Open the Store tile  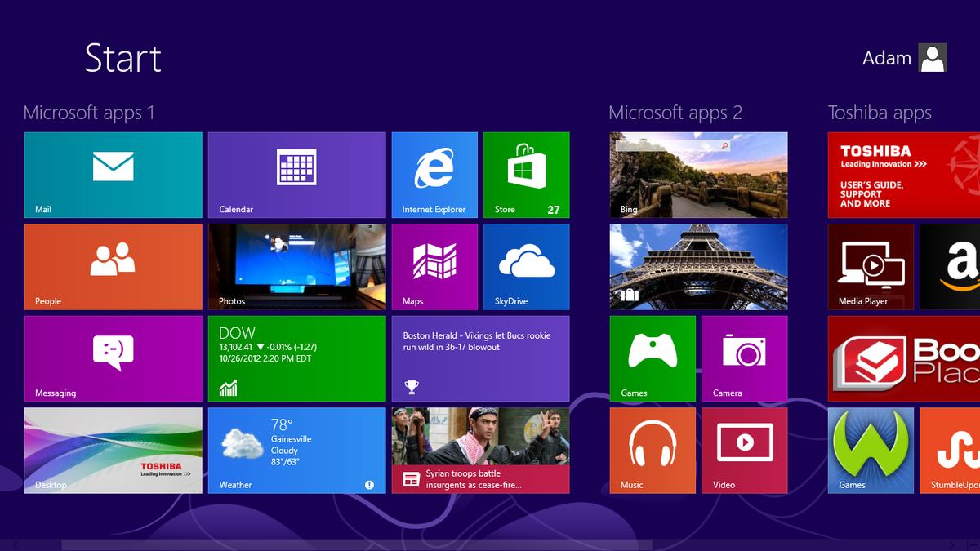pos(527,175)
